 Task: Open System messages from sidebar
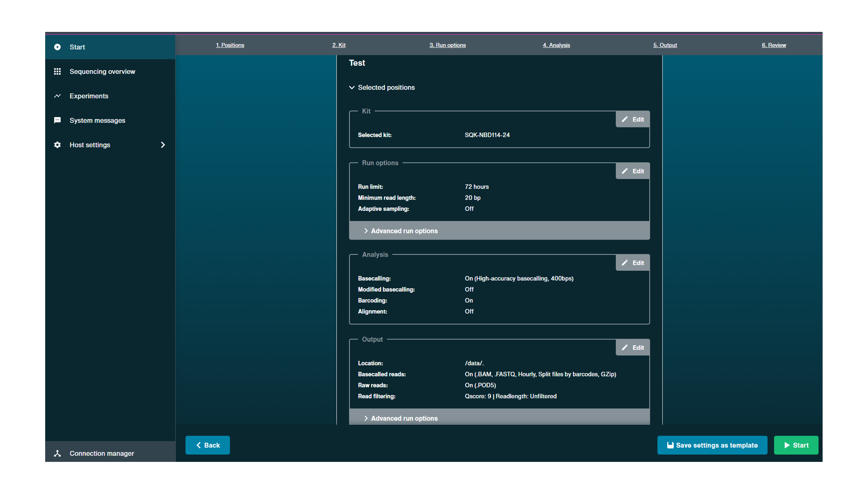pyautogui.click(x=110, y=120)
